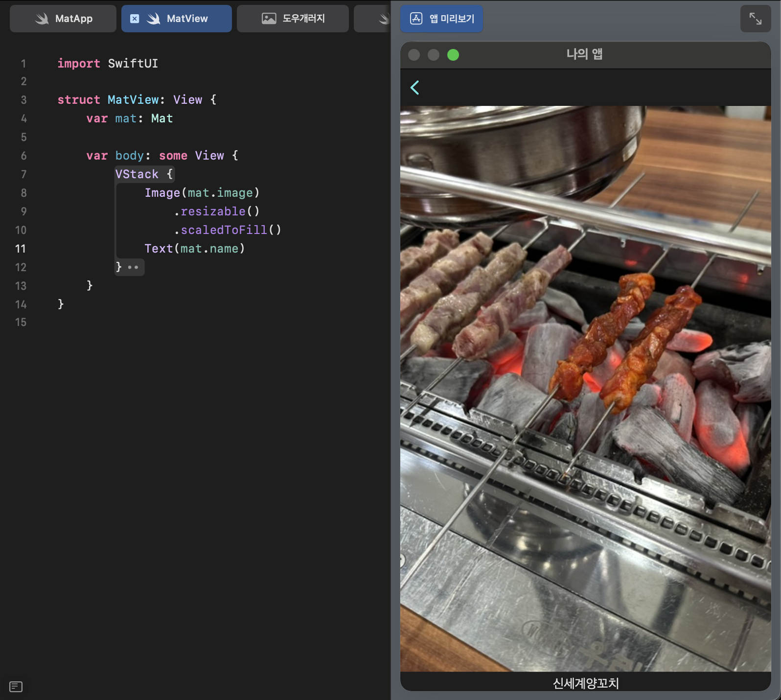Click the '.resizable()' modifier
This screenshot has height=700, width=781.
(x=217, y=211)
